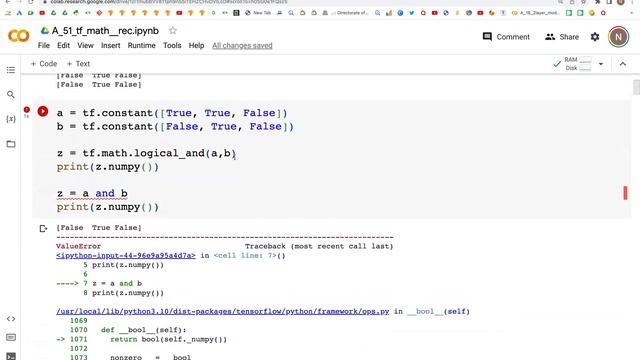640x360 pixels.
Task: Click the All changes saved link
Action: coord(242,46)
